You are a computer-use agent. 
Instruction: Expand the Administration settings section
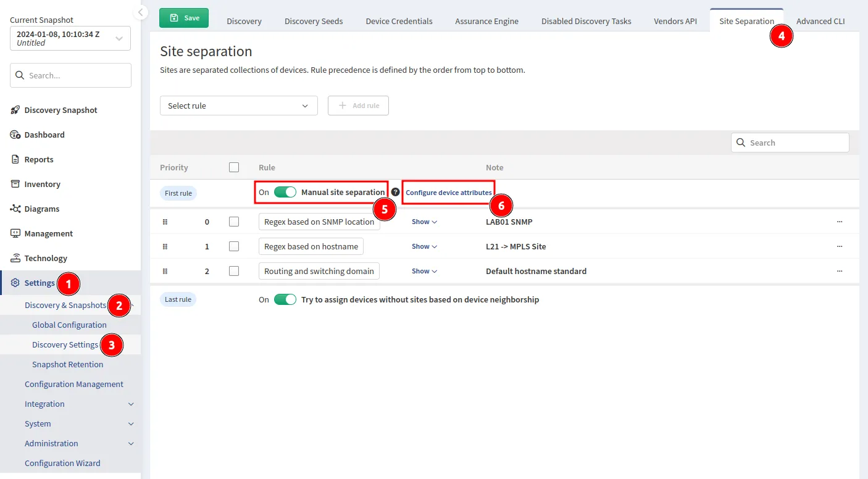click(x=51, y=443)
